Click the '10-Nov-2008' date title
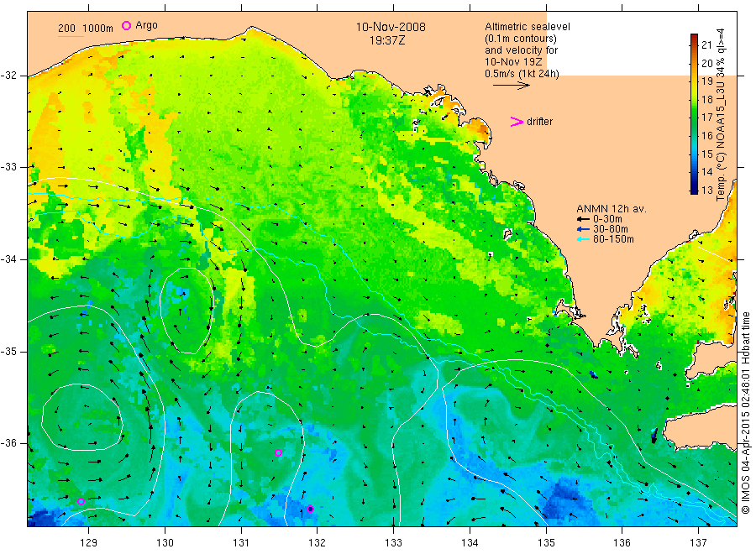Screen dimensions: 756x554 tap(391, 27)
